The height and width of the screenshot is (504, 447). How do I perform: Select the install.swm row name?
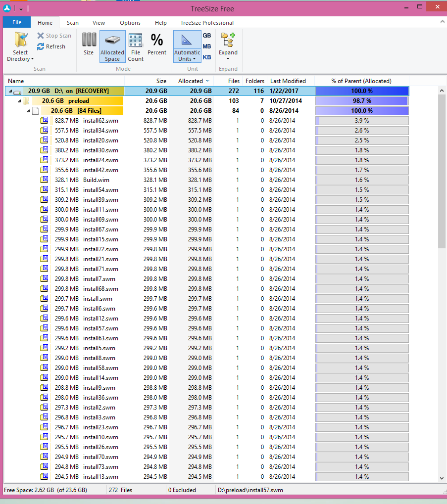(98, 299)
